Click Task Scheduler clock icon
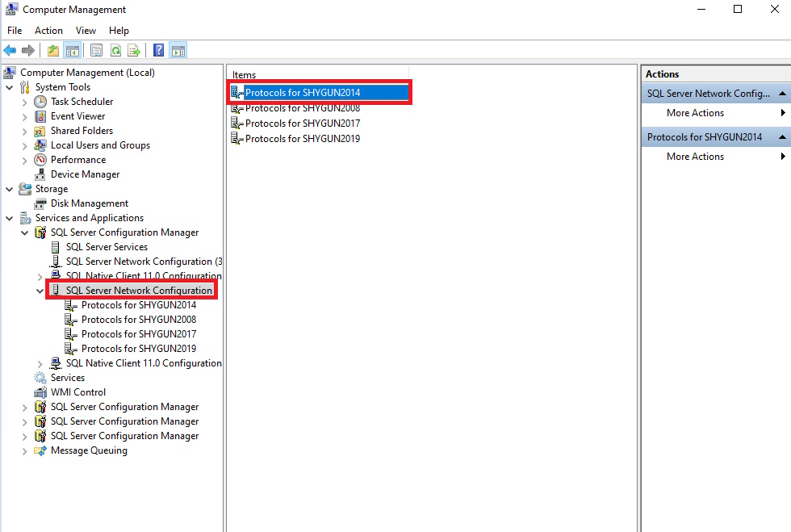791x532 pixels. pos(40,102)
